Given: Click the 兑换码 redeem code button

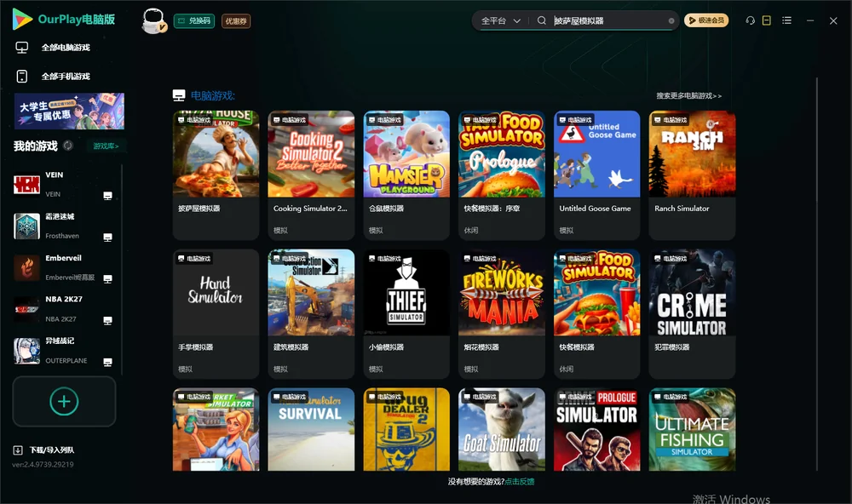Looking at the screenshot, I should point(194,20).
